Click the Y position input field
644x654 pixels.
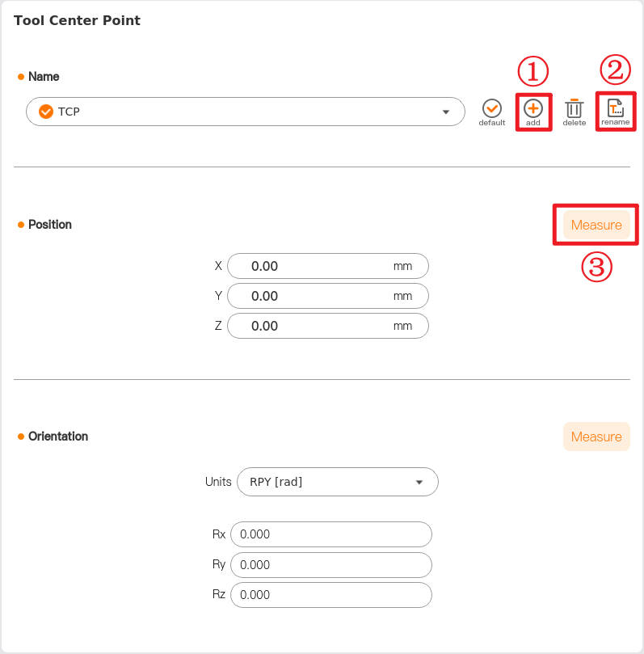tap(327, 296)
